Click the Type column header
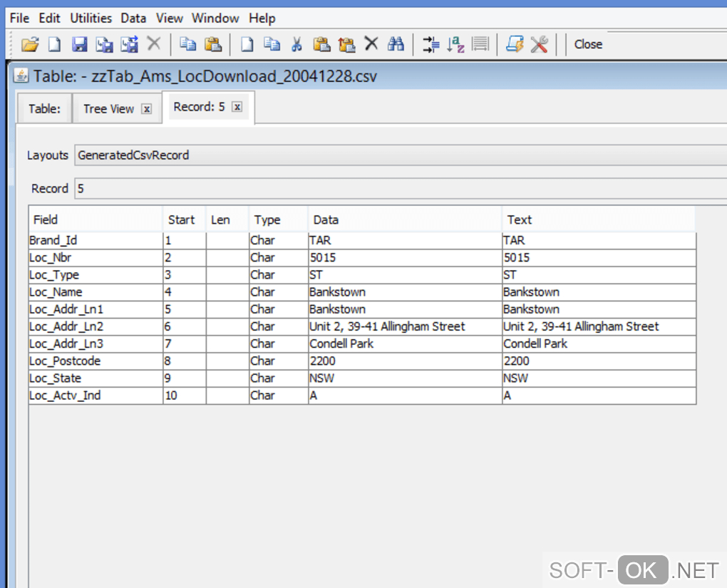The width and height of the screenshot is (727, 588). [x=279, y=220]
